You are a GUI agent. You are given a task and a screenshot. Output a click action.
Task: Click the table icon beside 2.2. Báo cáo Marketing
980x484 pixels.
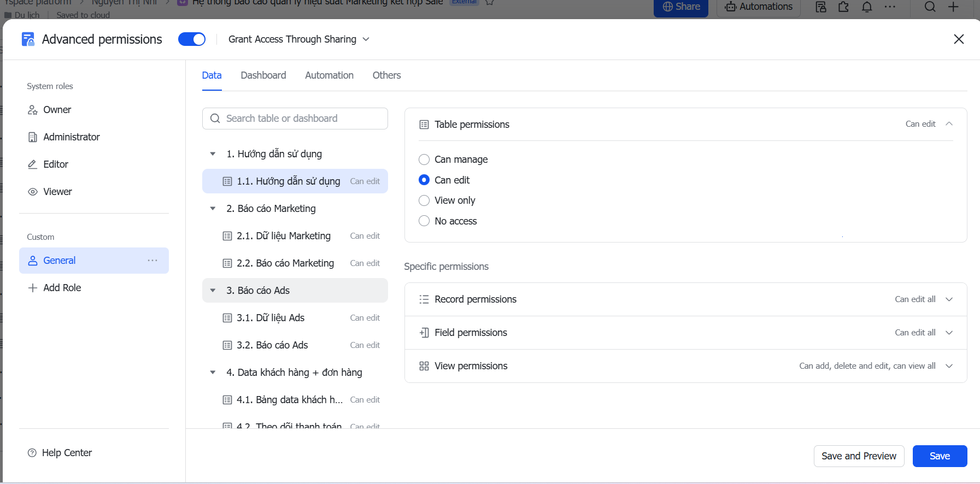227,263
